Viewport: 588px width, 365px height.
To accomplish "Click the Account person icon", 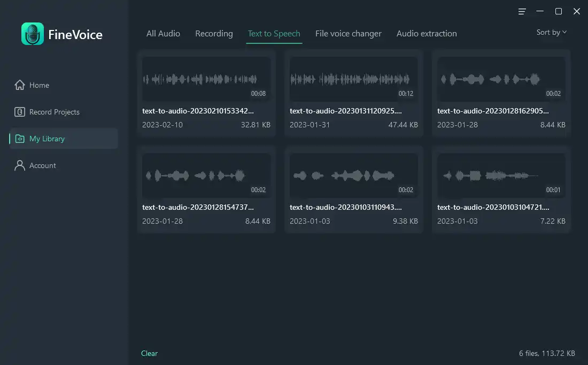I will 20,165.
